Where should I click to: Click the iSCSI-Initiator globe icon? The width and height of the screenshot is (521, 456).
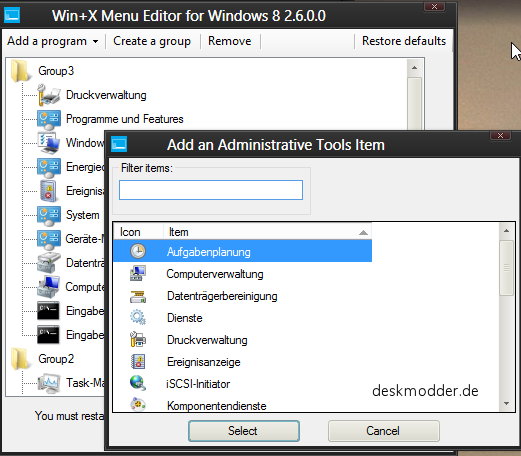138,383
